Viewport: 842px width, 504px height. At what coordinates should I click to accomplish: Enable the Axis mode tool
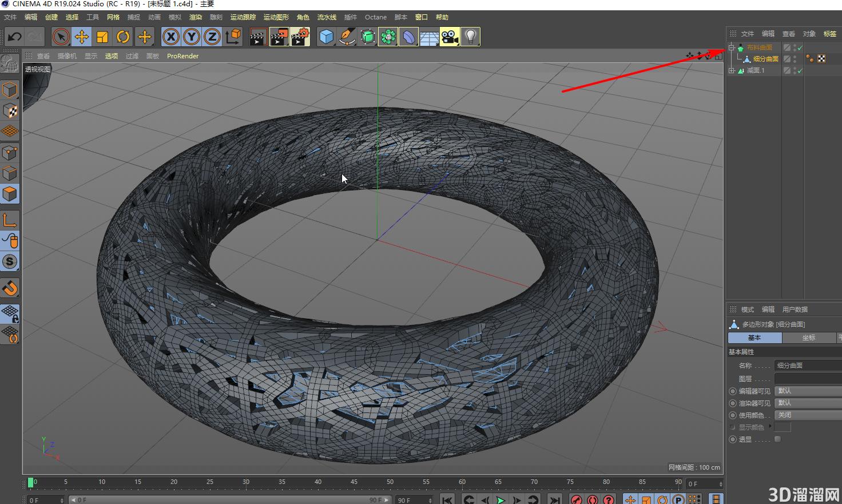click(10, 220)
